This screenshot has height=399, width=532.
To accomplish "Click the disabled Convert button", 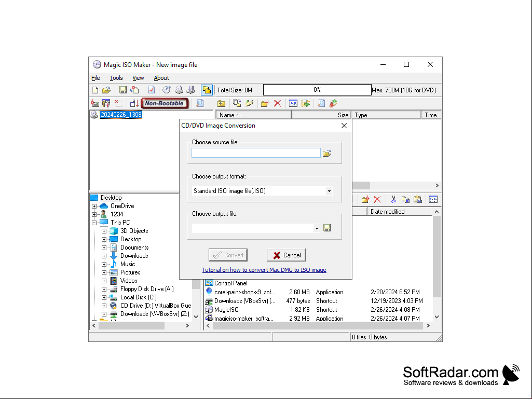I will pos(228,255).
